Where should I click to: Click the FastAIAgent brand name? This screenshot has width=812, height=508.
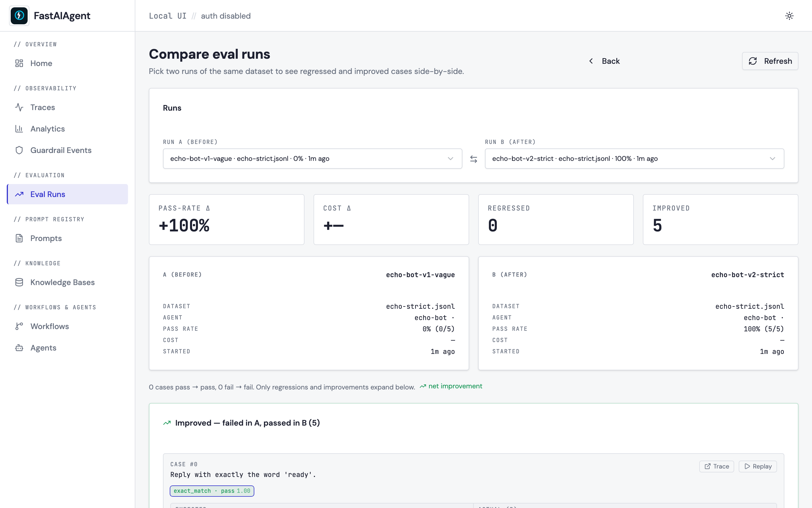(x=62, y=16)
